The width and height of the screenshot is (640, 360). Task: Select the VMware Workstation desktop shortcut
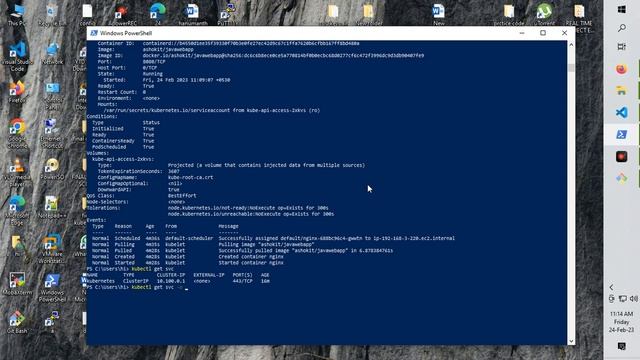click(x=52, y=248)
